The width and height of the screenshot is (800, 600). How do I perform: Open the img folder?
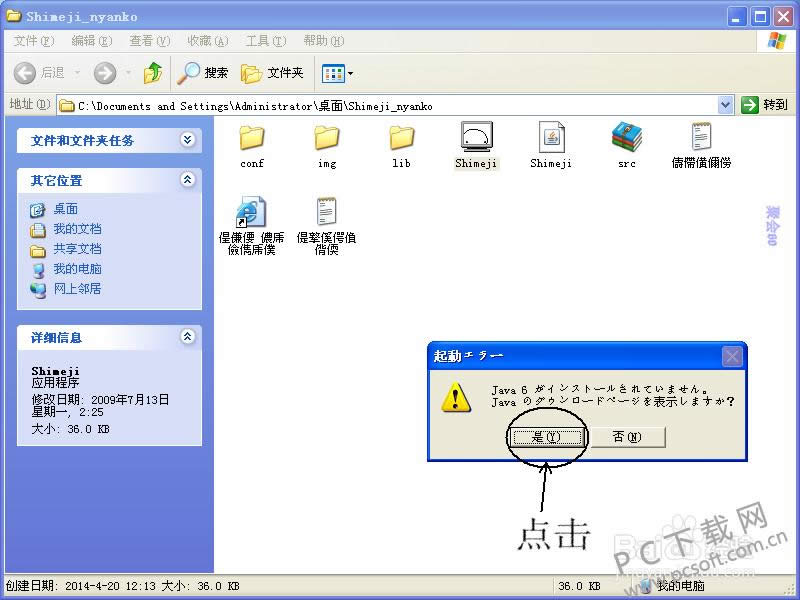[327, 138]
